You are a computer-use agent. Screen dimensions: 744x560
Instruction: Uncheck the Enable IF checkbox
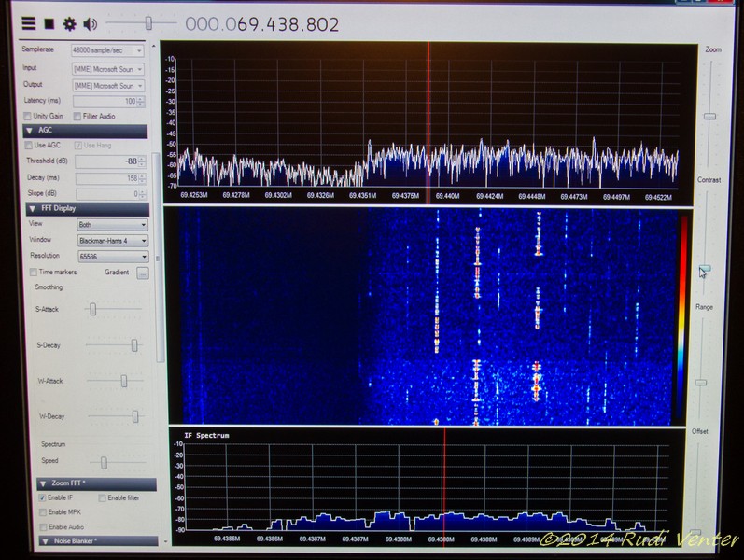point(42,497)
